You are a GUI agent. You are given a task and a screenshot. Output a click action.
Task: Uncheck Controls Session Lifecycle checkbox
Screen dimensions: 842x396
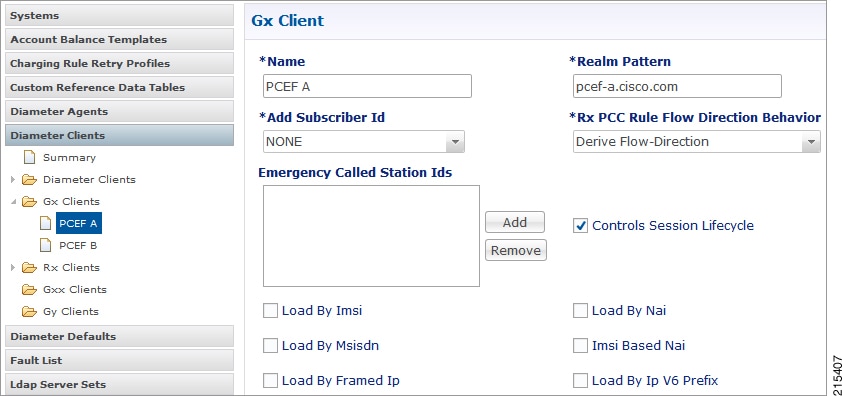tap(580, 226)
